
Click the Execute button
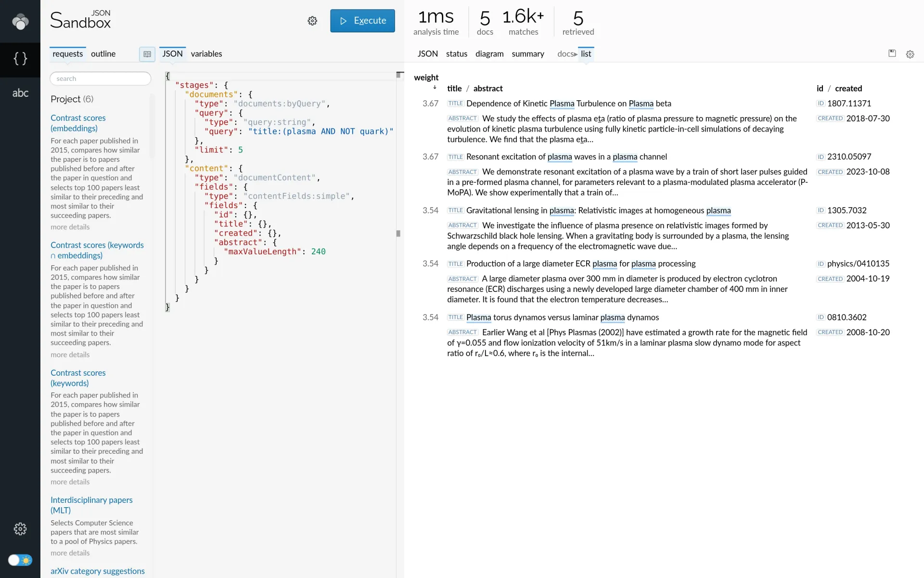tap(362, 21)
